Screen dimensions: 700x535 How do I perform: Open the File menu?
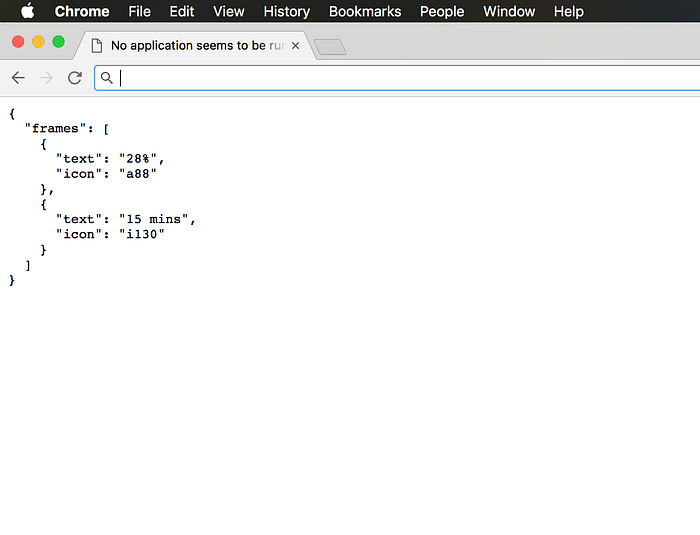[x=139, y=11]
